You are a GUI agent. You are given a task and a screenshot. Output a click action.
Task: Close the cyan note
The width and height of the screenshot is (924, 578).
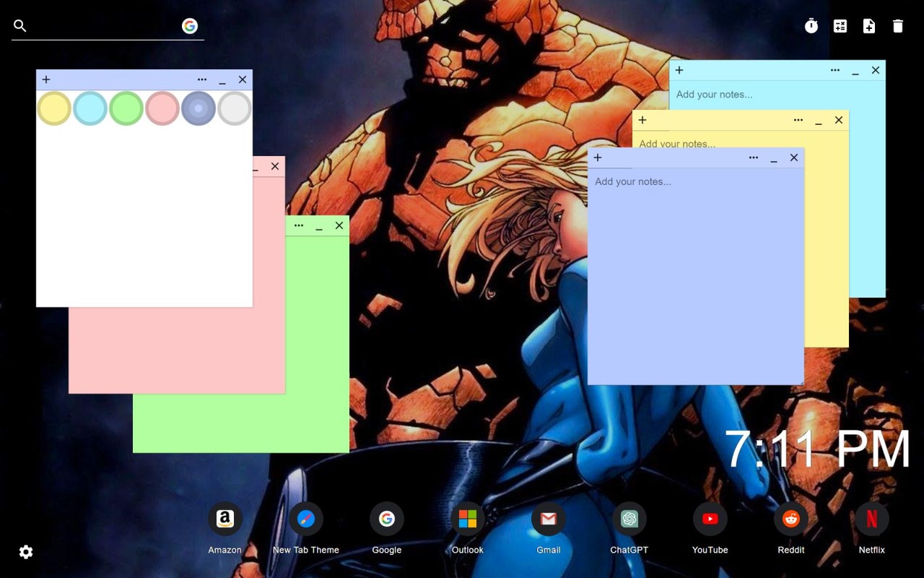click(876, 70)
